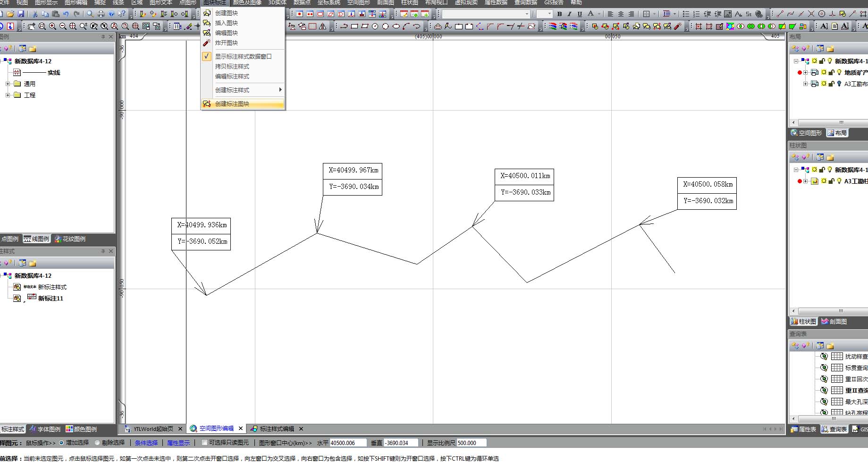Select the 实线 line legend item

[x=54, y=72]
